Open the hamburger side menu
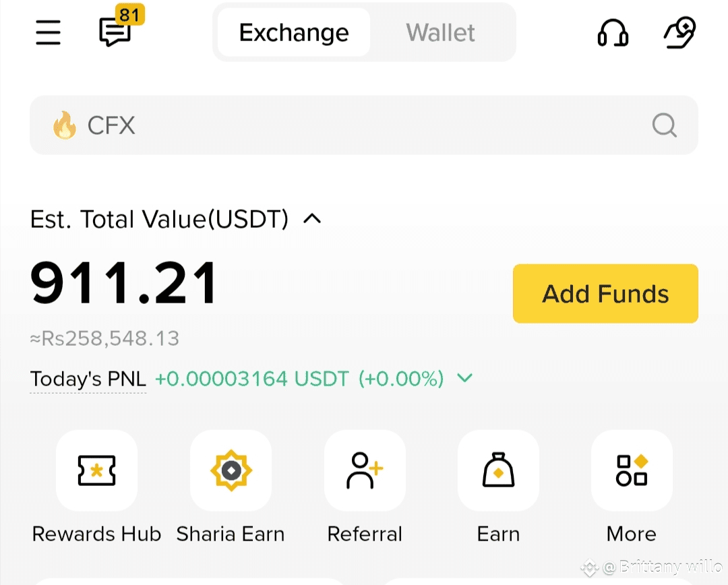 coord(49,32)
